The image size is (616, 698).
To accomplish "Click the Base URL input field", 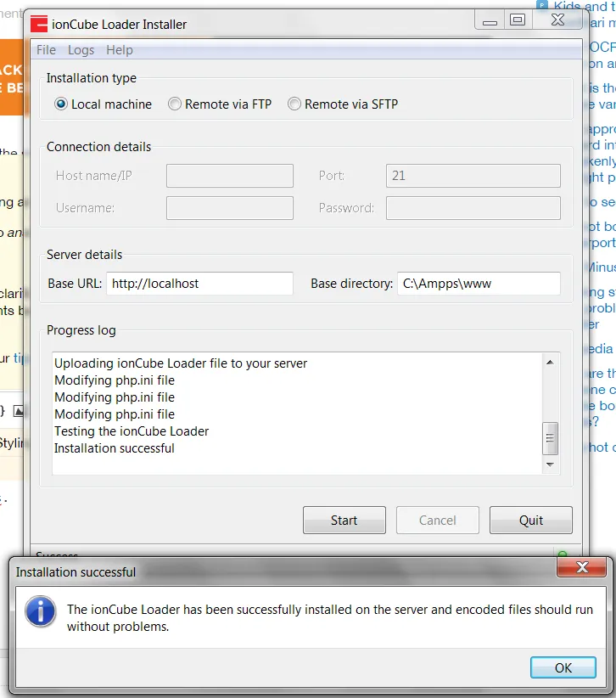I will click(x=199, y=284).
